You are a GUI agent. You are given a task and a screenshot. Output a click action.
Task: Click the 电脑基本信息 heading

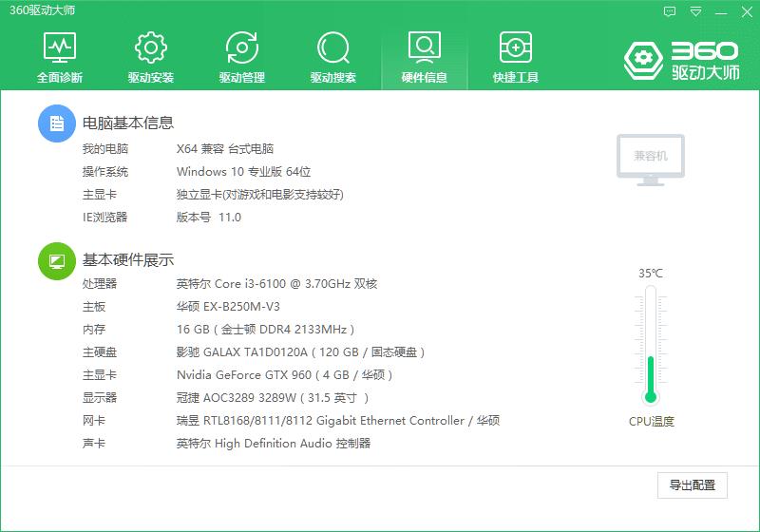128,123
